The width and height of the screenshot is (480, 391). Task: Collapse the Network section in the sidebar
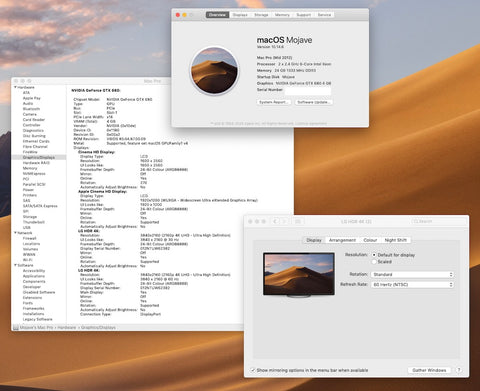point(15,233)
